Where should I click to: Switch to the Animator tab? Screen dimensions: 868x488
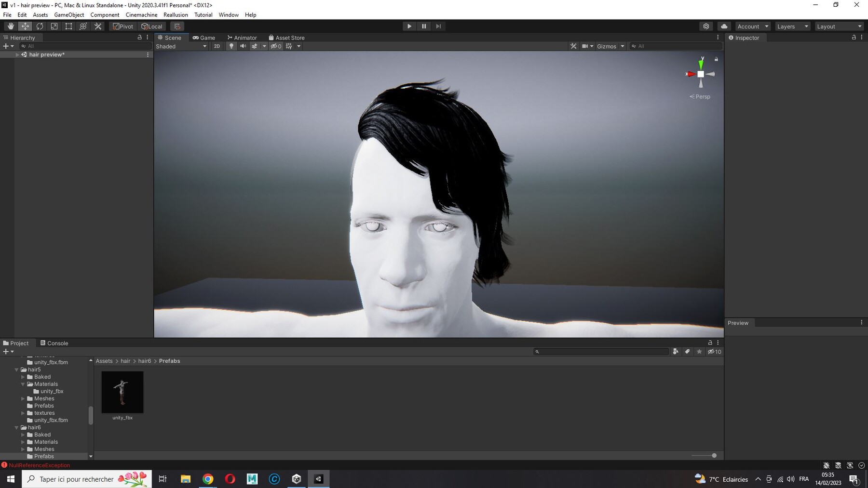click(242, 38)
